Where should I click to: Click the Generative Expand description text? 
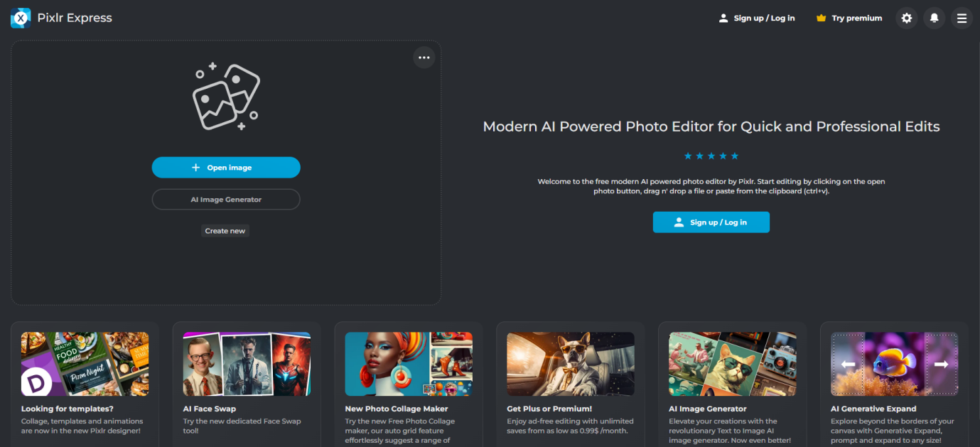click(893, 431)
